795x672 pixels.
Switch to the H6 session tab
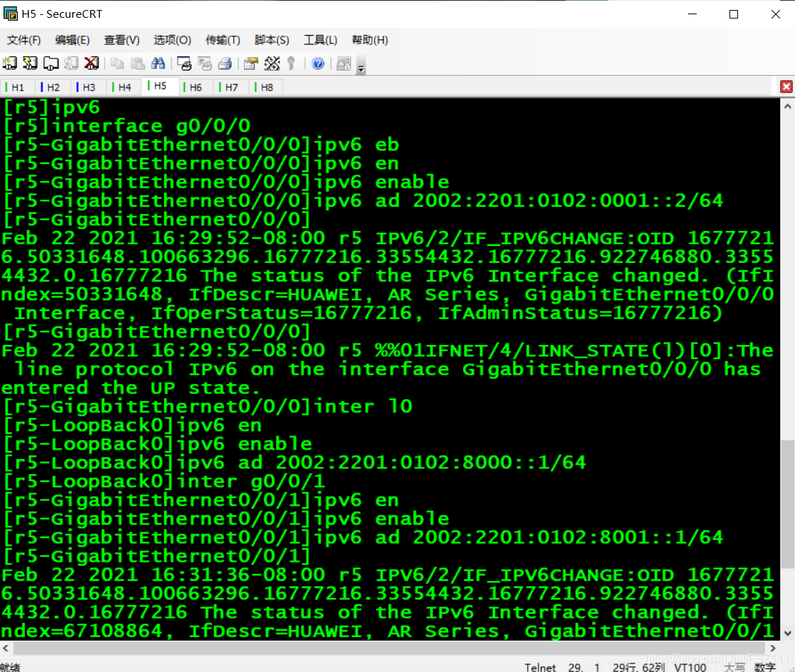click(x=196, y=87)
